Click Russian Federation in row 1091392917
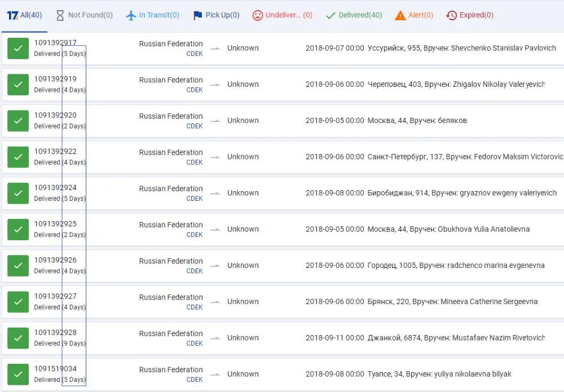This screenshot has width=564, height=392. 171,44
